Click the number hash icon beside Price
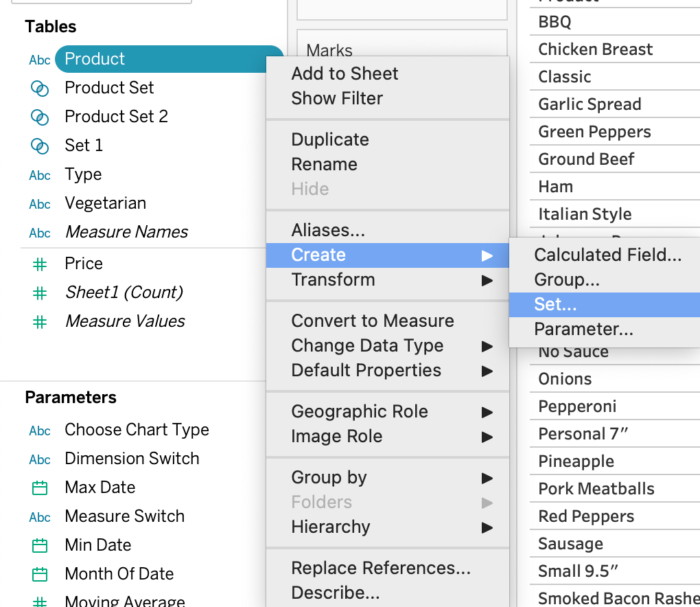The width and height of the screenshot is (700, 607). (x=40, y=264)
